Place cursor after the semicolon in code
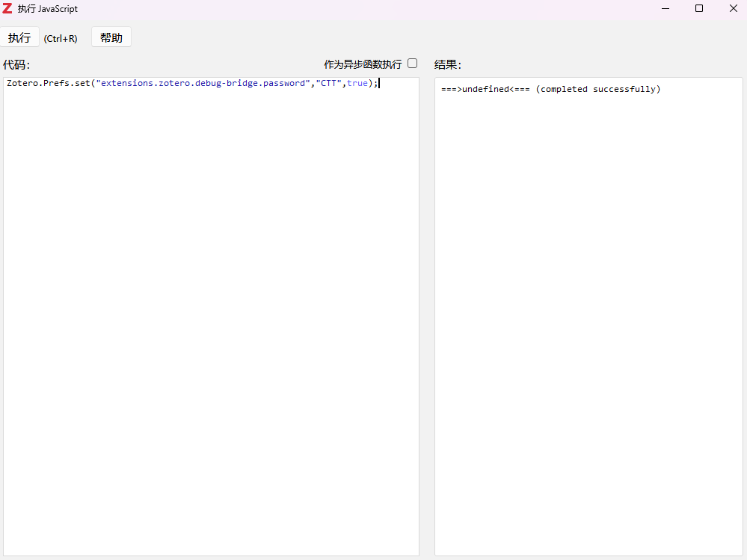747x560 pixels. [380, 83]
